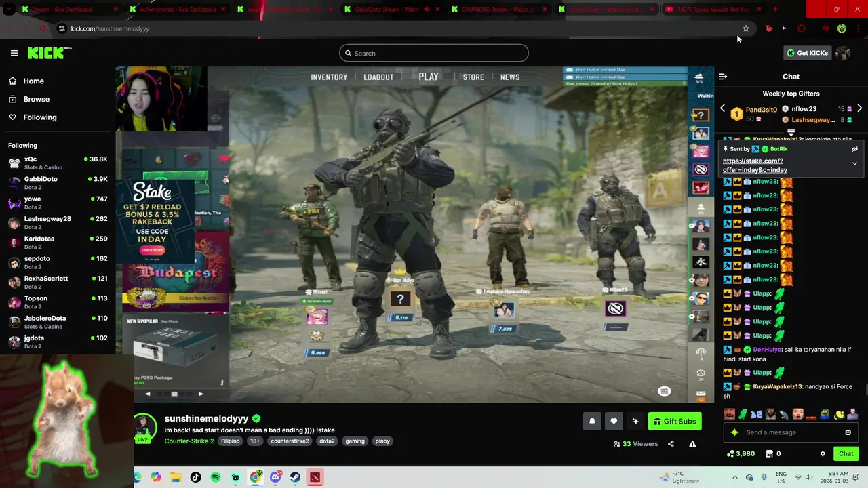
Task: Show hidden system tray icons
Action: (x=734, y=477)
